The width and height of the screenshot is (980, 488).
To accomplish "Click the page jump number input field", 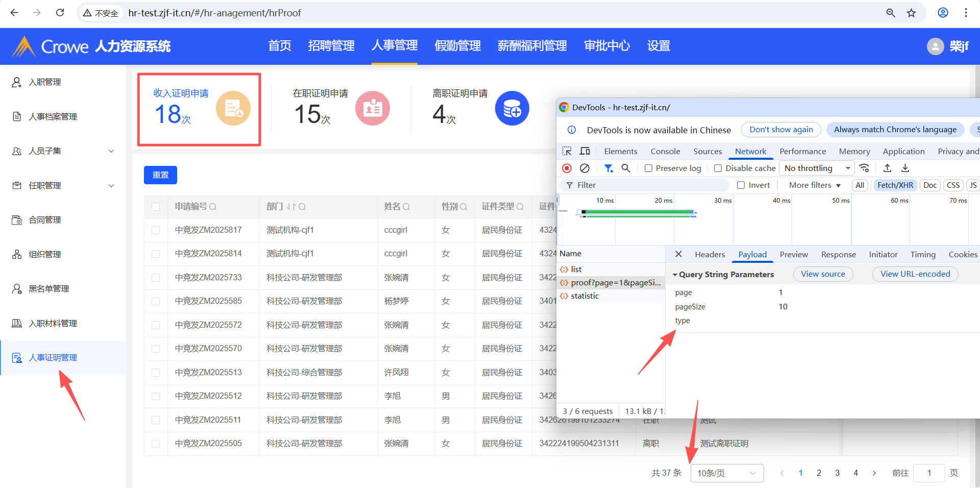I will coord(929,473).
